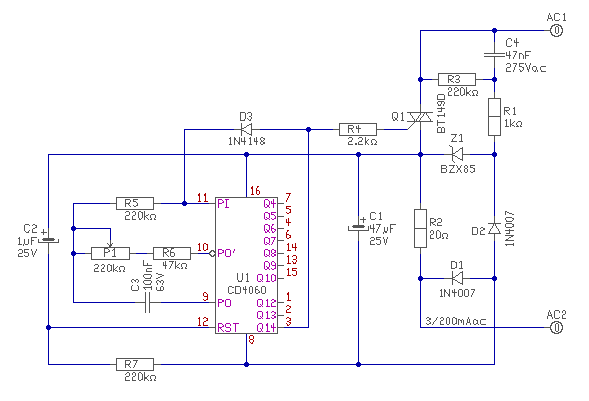Select the C2 1µF electrolytic capacitor

point(48,240)
